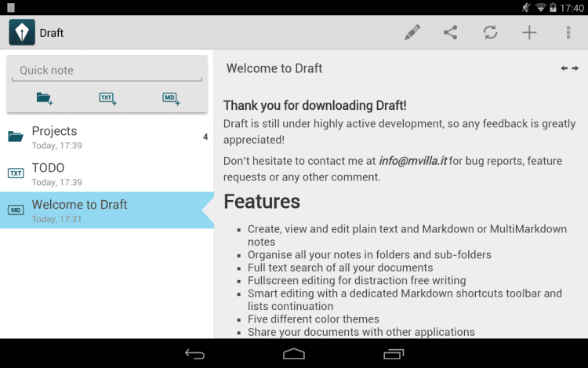
Task: Go to next note with right arrow
Action: (x=575, y=68)
